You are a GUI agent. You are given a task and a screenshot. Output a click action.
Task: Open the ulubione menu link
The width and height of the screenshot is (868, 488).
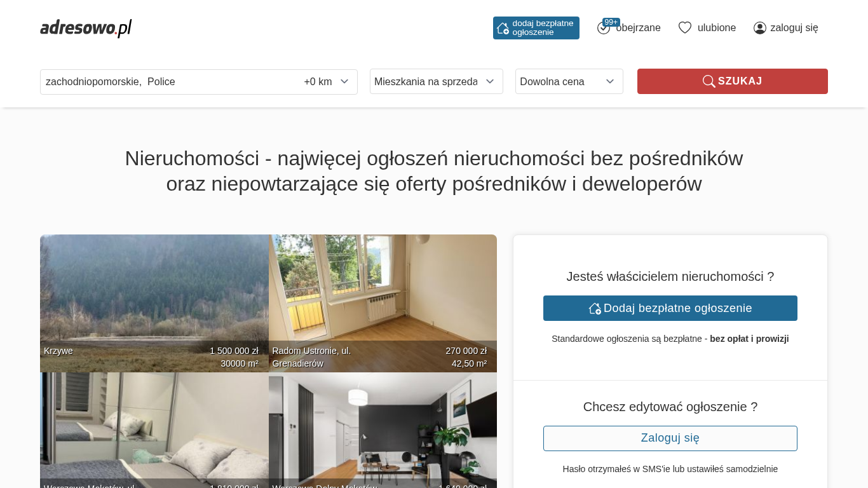click(x=717, y=28)
